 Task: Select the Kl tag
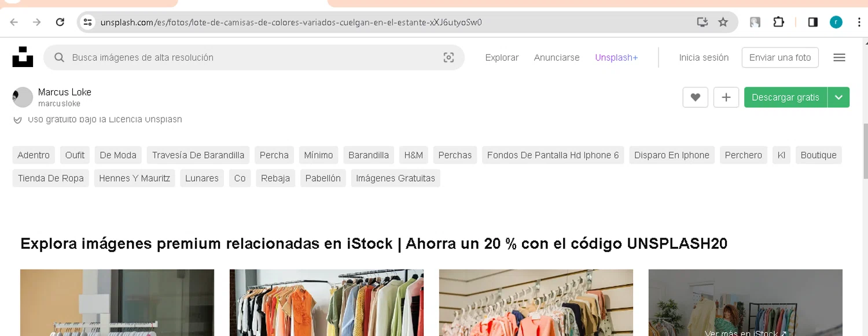[x=781, y=155]
